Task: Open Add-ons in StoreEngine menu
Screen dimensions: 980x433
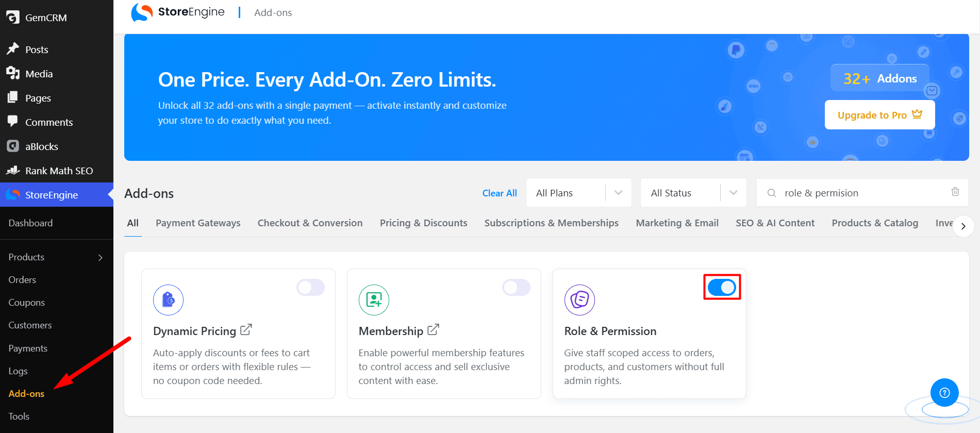Action: tap(26, 393)
